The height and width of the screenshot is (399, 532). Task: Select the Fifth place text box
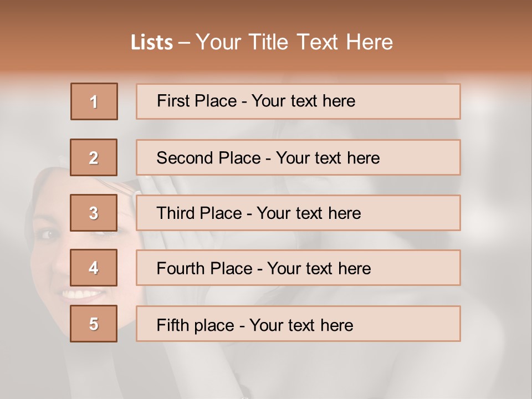298,324
